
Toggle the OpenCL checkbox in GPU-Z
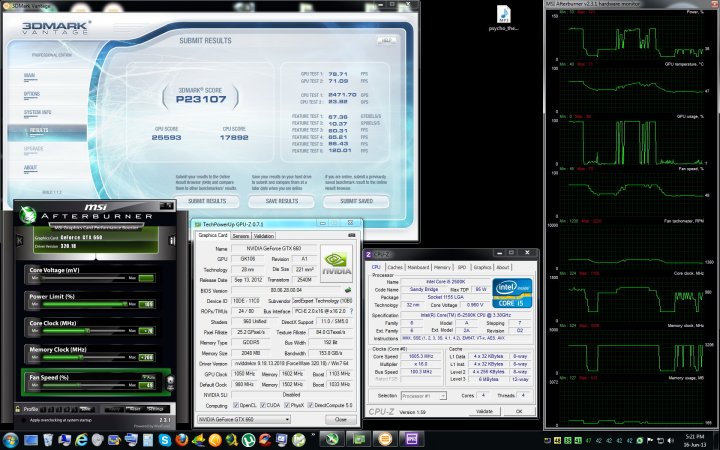click(x=236, y=405)
